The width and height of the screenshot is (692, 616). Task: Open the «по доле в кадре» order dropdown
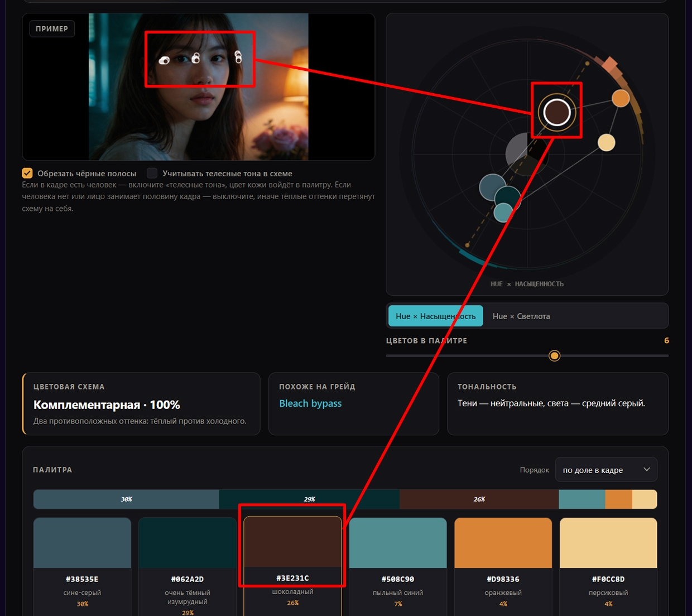606,470
